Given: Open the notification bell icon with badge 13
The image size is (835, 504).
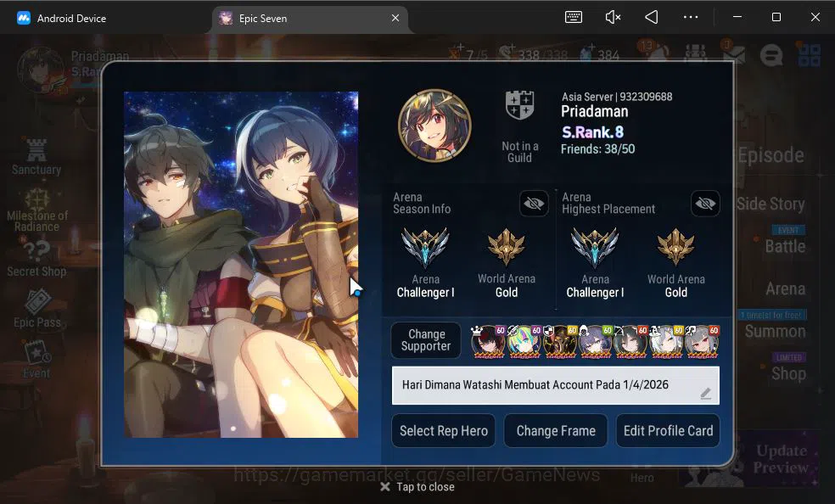Looking at the screenshot, I should 658,53.
